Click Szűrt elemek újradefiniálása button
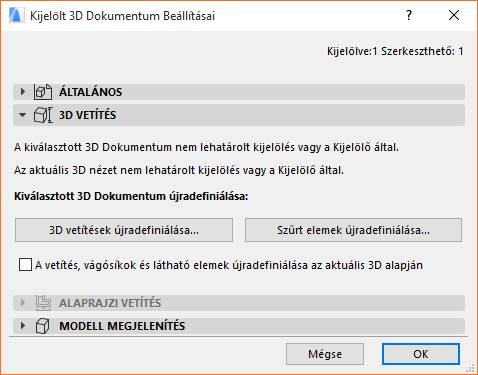The height and width of the screenshot is (375, 478). click(353, 230)
